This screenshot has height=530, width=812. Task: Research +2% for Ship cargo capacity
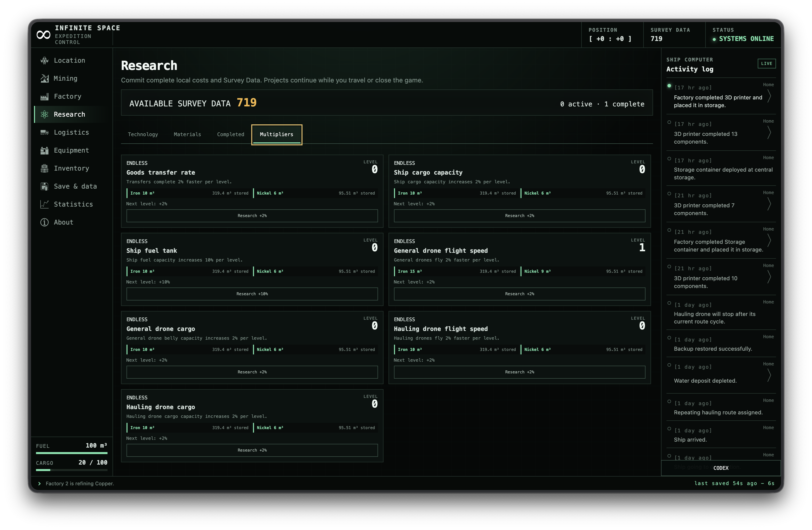(519, 216)
